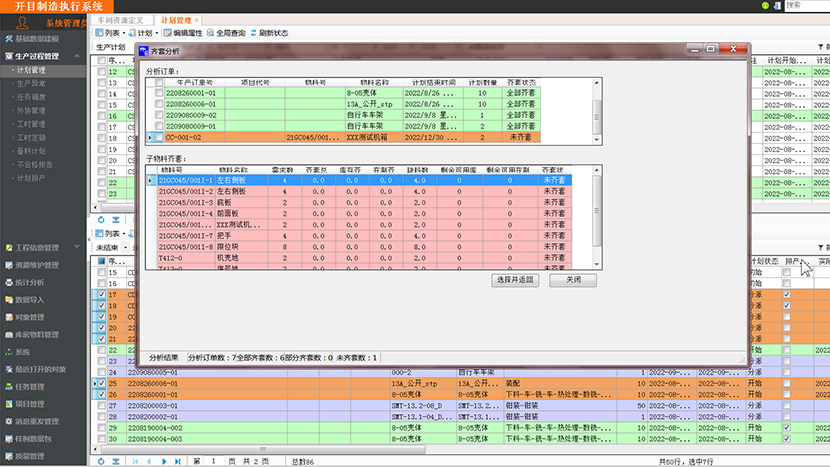The image size is (830, 467).
Task: Click the 关闭 button in dialog
Action: pyautogui.click(x=572, y=280)
